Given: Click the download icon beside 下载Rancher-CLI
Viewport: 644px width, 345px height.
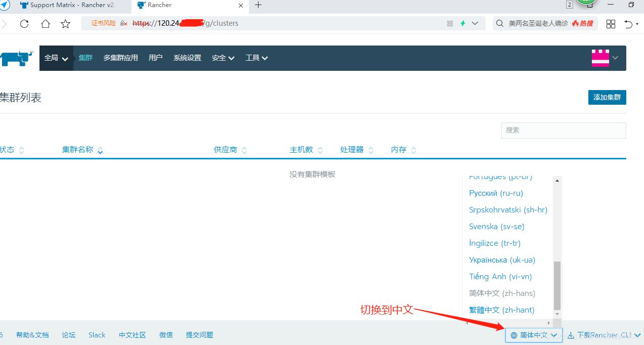Looking at the screenshot, I should pyautogui.click(x=571, y=335).
